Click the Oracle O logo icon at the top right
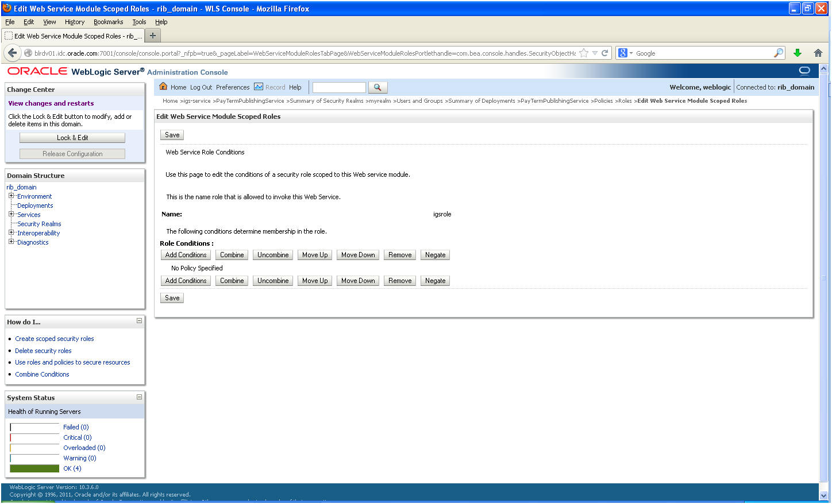The width and height of the screenshot is (832, 504). click(804, 71)
